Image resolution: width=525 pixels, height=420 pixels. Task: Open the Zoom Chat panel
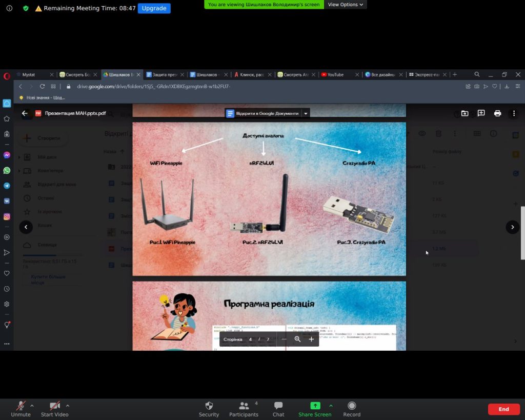(x=278, y=409)
